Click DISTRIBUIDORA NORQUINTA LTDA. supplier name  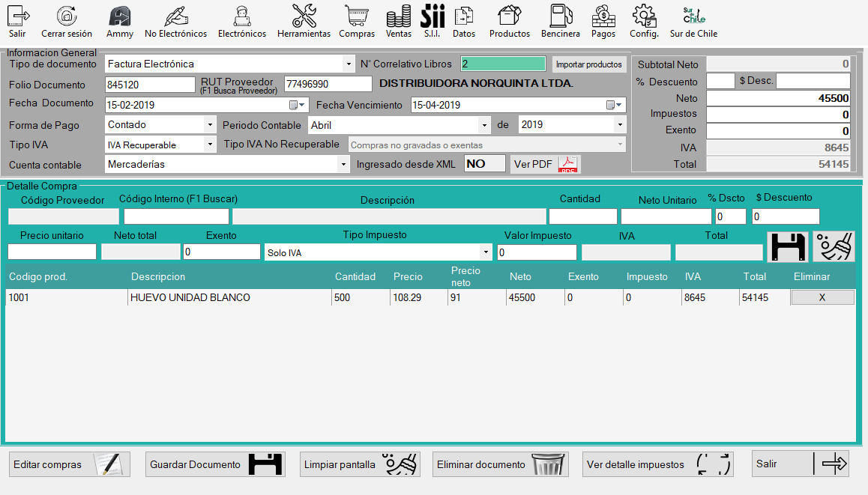pos(476,84)
